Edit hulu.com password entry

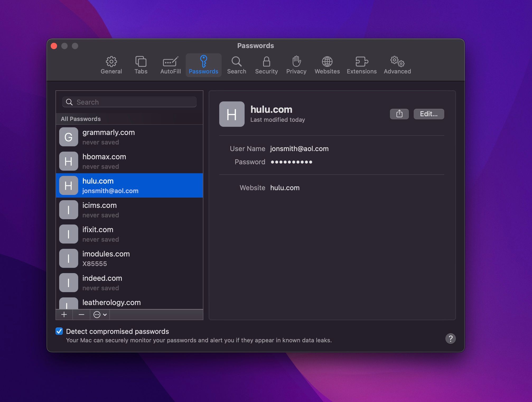point(429,114)
